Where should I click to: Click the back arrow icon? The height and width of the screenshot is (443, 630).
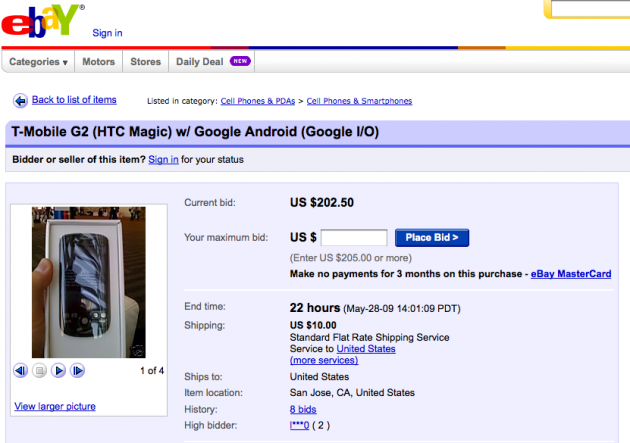point(20,100)
